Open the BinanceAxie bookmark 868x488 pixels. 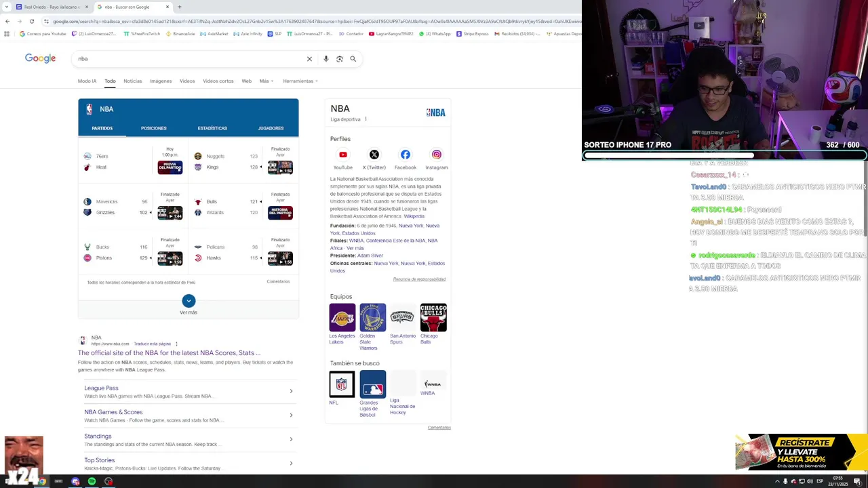click(x=180, y=33)
